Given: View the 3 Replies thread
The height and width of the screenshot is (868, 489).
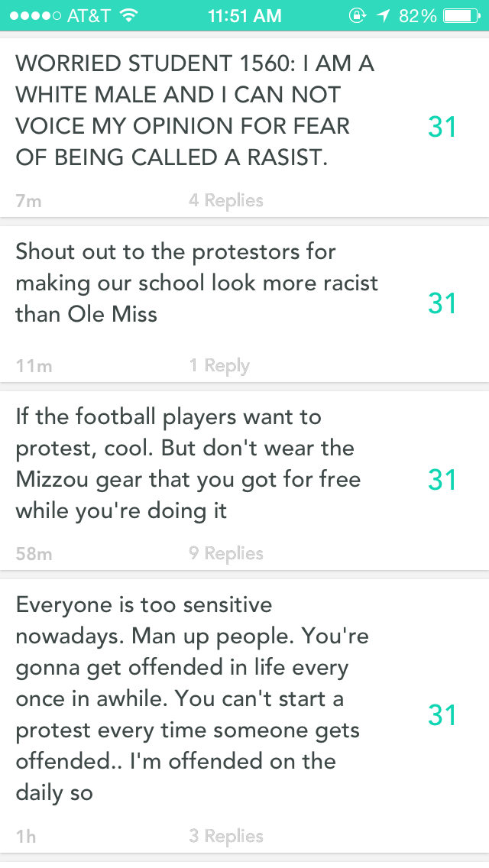Looking at the screenshot, I should (226, 836).
